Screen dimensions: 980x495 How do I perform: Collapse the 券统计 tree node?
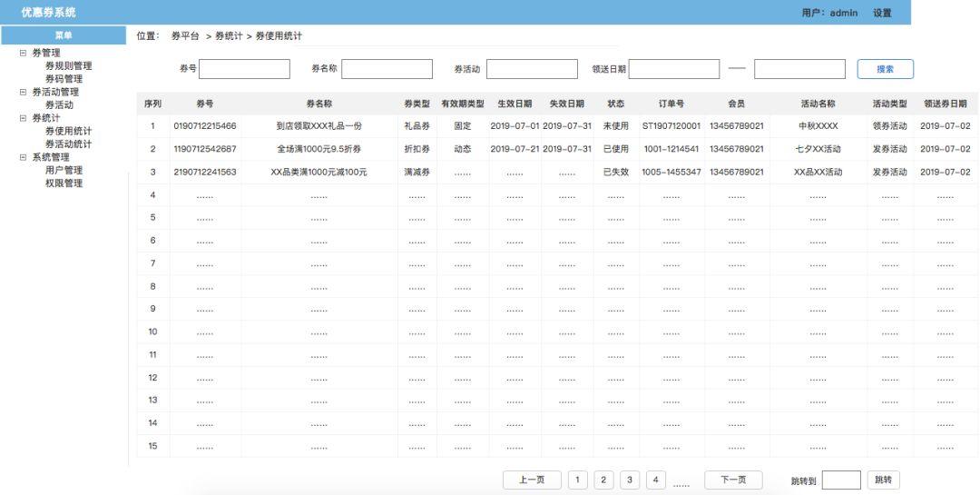point(23,118)
